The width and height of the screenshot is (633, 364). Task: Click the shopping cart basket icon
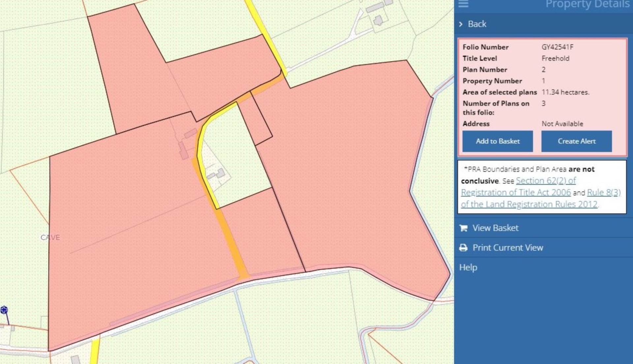pyautogui.click(x=463, y=228)
